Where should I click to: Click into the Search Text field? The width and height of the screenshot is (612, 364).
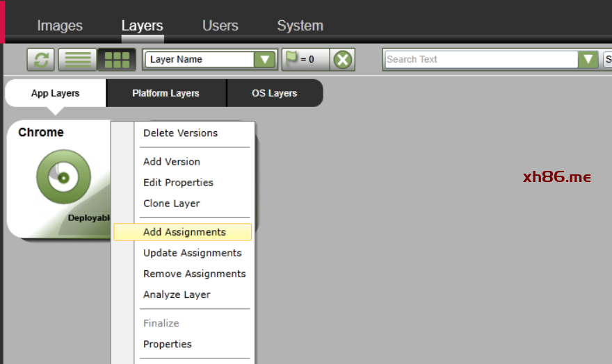(480, 60)
